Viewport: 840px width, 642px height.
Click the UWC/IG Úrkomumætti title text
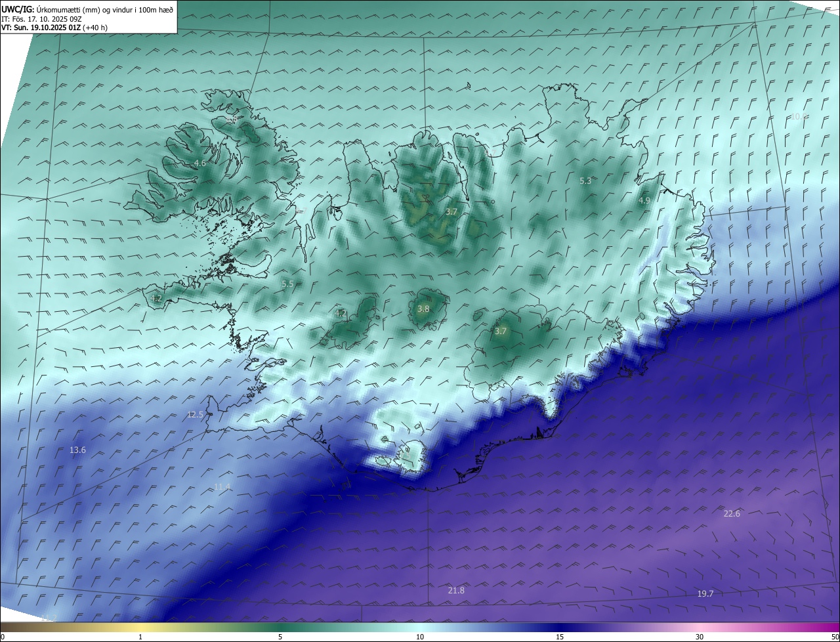coord(87,9)
